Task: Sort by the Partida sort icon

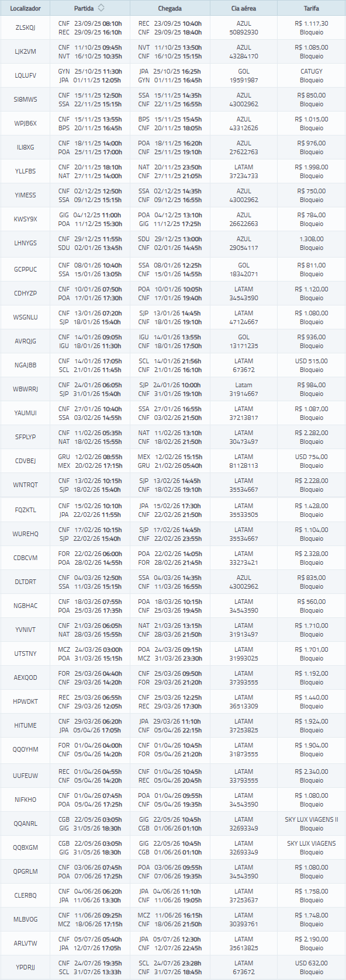Action: (x=101, y=8)
